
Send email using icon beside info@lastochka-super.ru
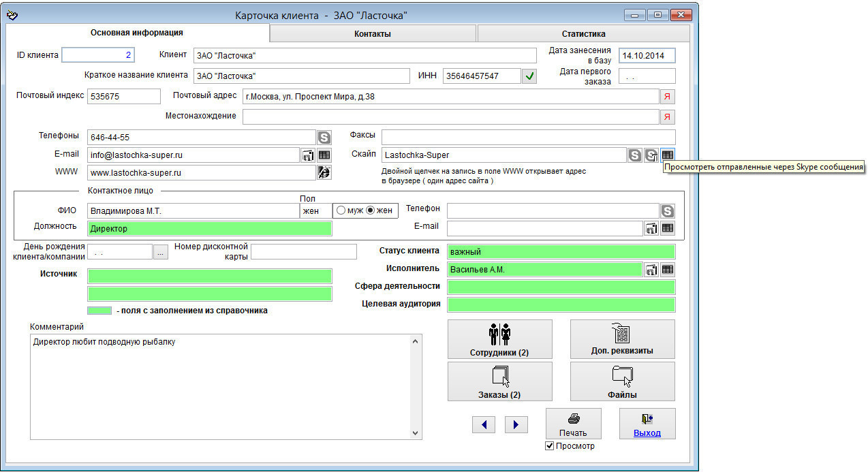point(308,155)
